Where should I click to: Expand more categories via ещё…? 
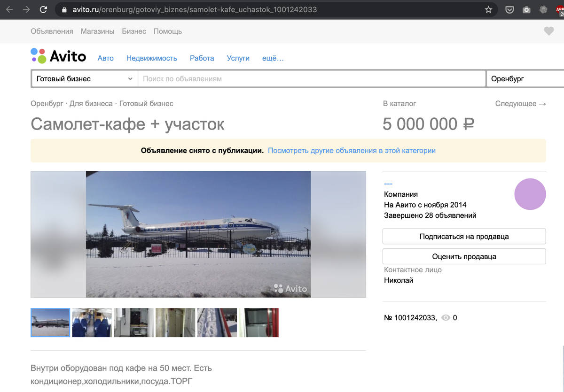273,58
